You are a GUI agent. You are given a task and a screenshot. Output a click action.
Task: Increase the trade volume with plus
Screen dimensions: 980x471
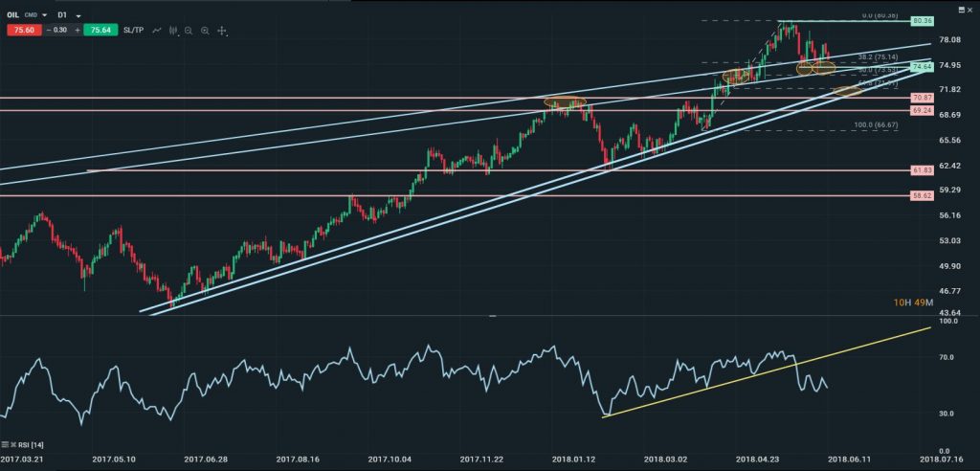(x=76, y=31)
